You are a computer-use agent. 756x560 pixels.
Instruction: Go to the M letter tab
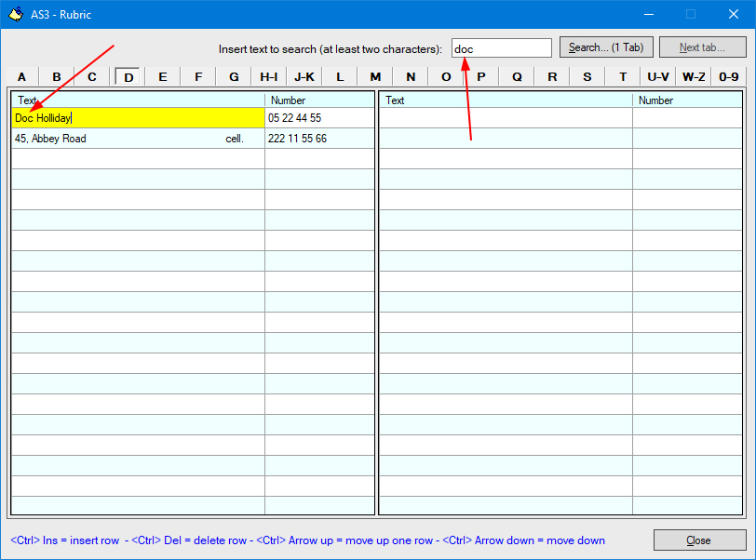point(375,76)
